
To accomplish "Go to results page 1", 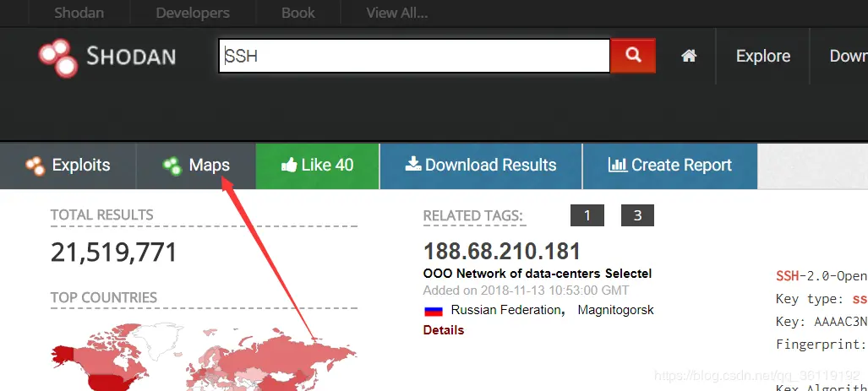I will click(587, 215).
